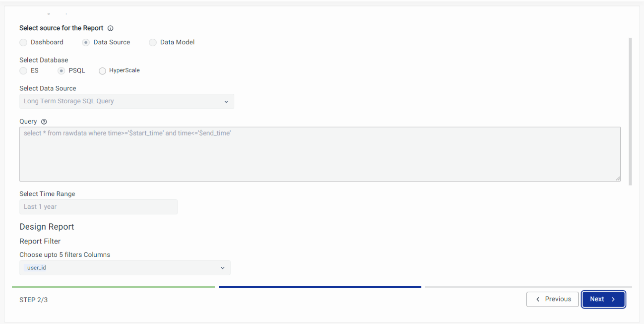The image size is (644, 324).
Task: Click the vertical scrollbar on the right
Action: point(630,111)
